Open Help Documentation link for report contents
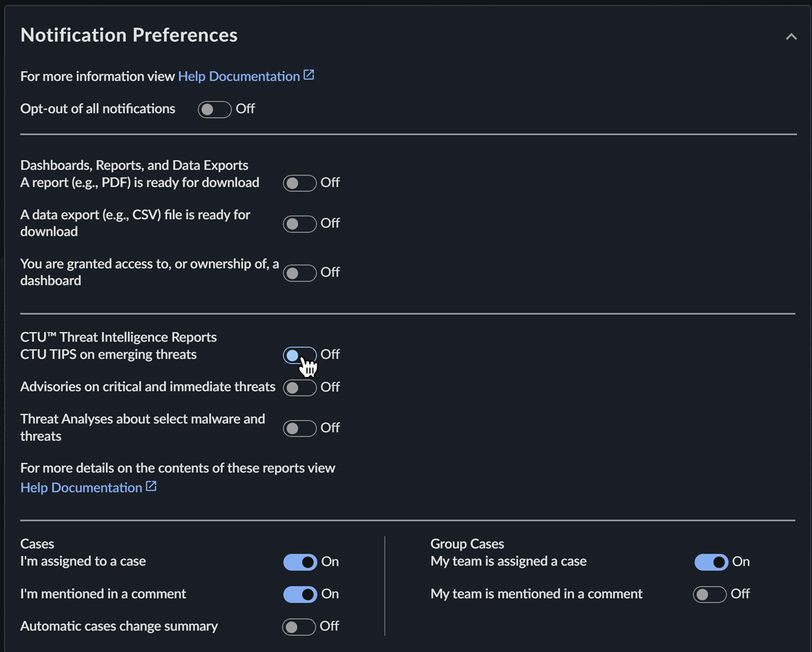 tap(81, 487)
